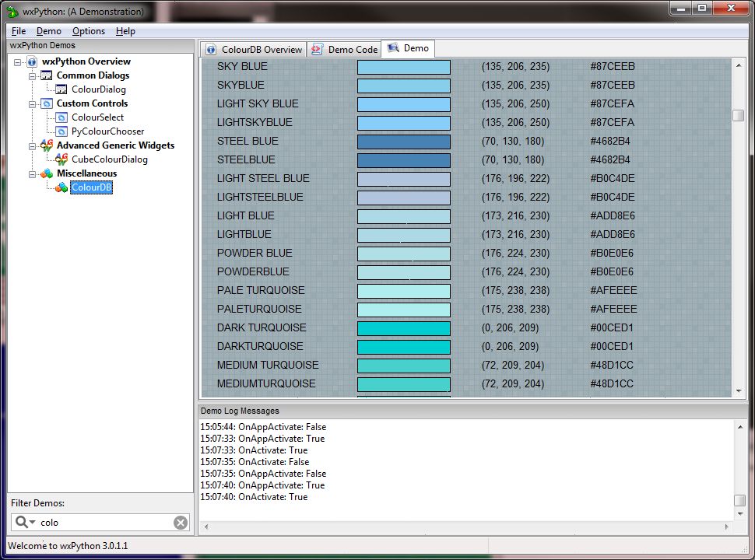Open the Help menu

click(125, 31)
